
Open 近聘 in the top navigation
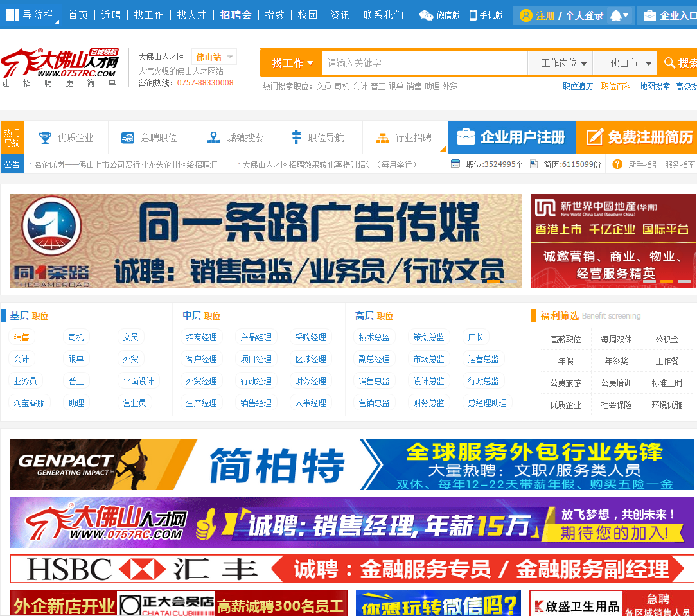click(110, 15)
